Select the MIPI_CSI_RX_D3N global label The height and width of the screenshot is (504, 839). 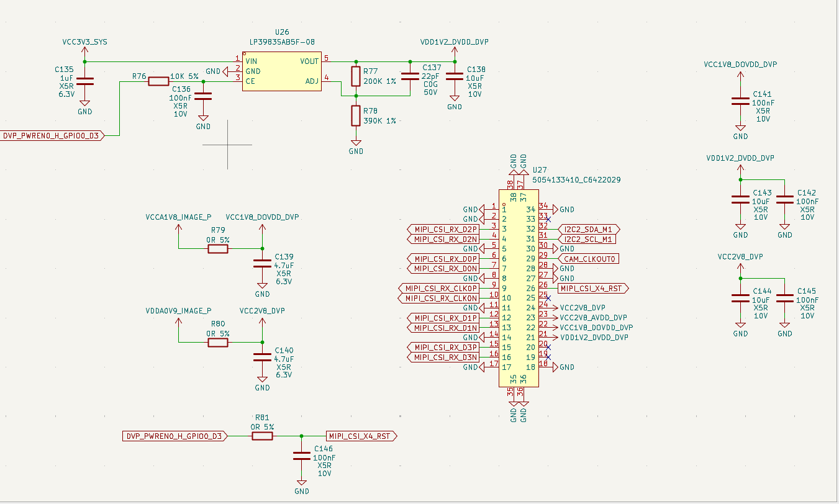(445, 358)
